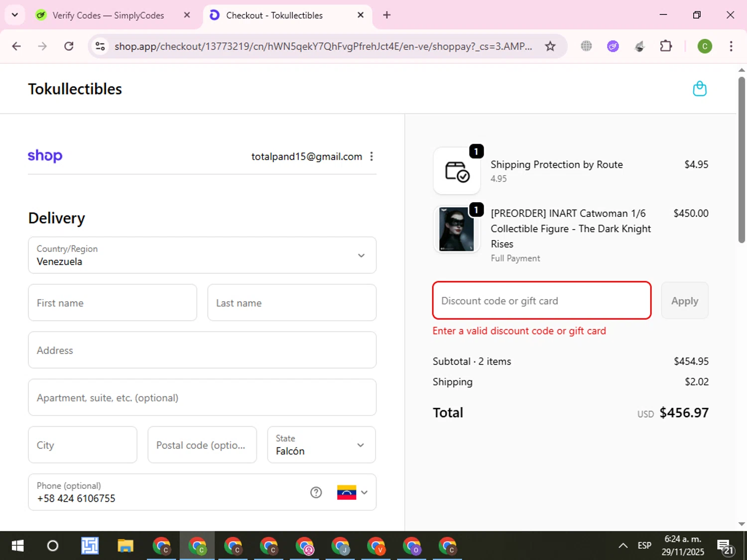Switch to the Verify Codes SimplyCodes tab
The image size is (747, 560).
tap(108, 15)
